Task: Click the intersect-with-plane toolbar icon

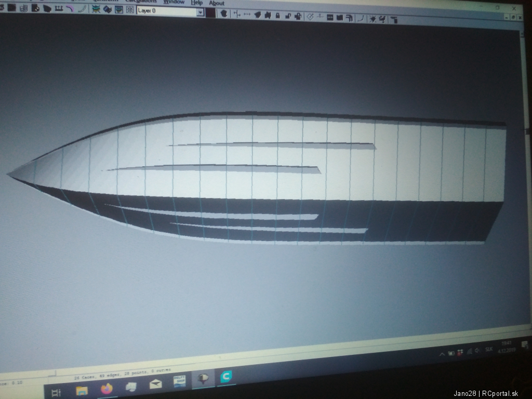Action: [320, 16]
